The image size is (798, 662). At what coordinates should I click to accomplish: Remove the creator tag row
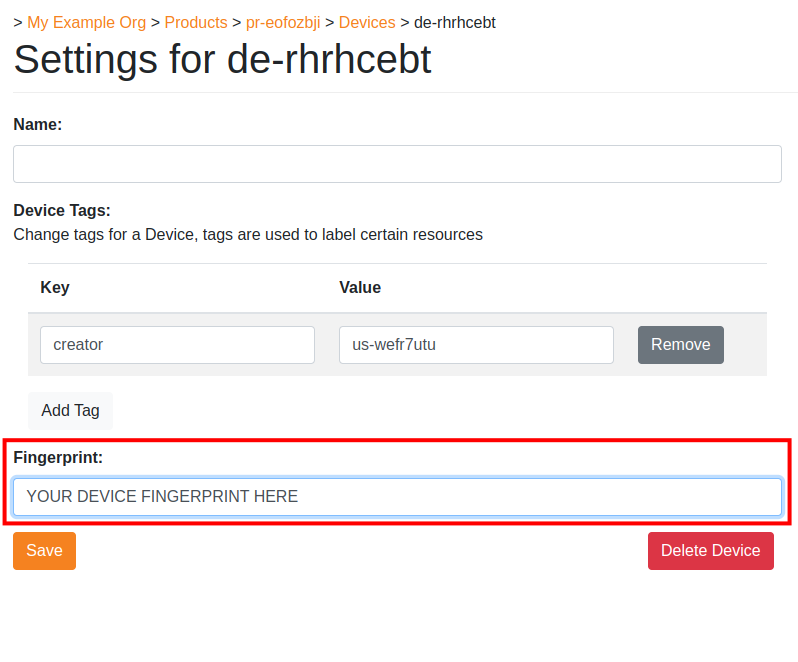(x=680, y=345)
